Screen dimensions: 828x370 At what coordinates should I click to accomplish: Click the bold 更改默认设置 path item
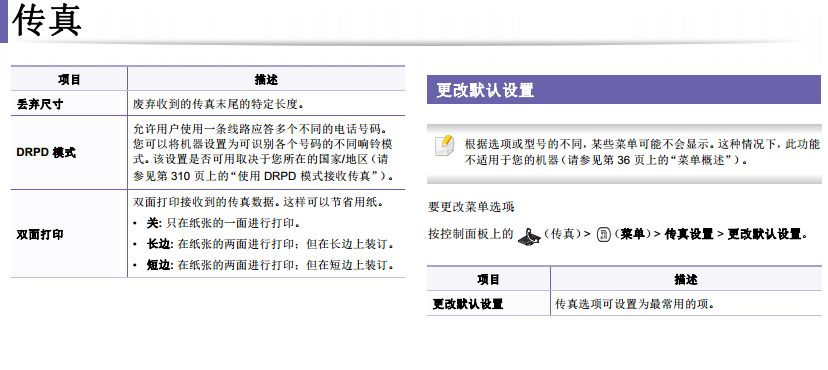pos(764,234)
